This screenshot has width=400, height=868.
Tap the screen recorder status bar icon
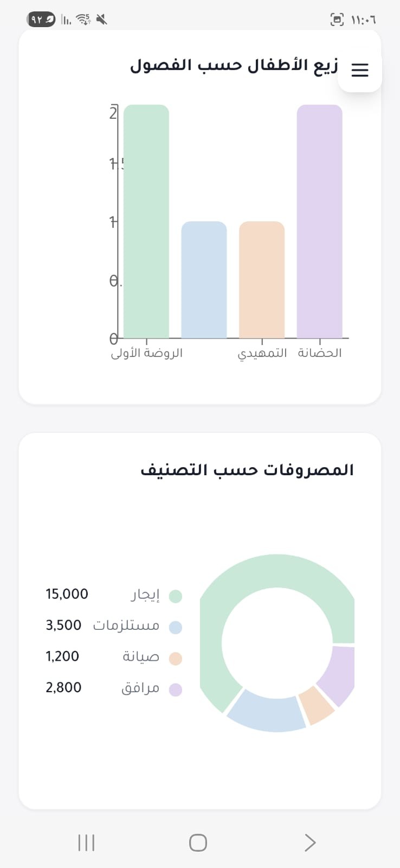(x=337, y=20)
